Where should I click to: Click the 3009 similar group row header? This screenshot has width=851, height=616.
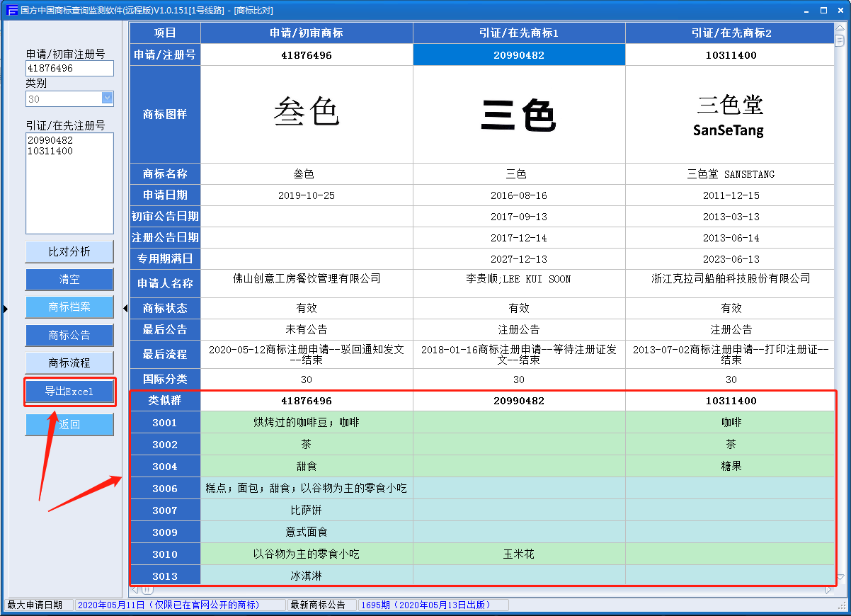165,532
